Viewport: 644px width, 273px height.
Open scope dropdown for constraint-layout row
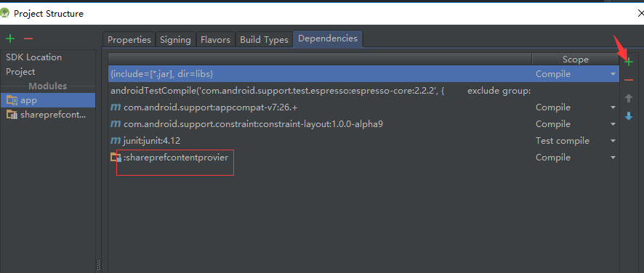613,124
